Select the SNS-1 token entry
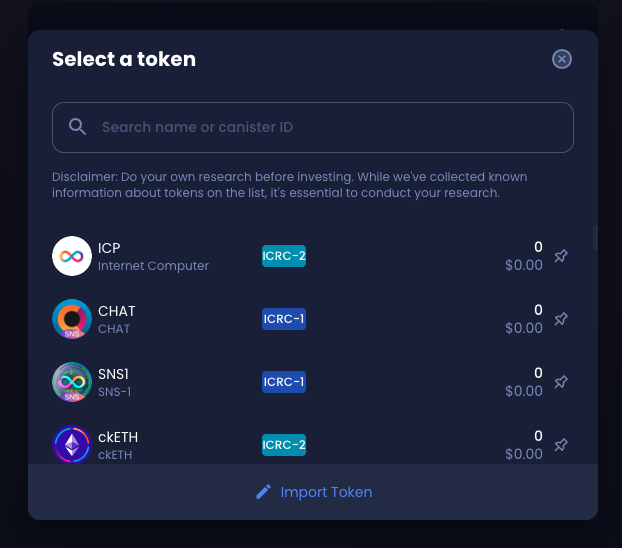The width and height of the screenshot is (622, 548). (313, 382)
